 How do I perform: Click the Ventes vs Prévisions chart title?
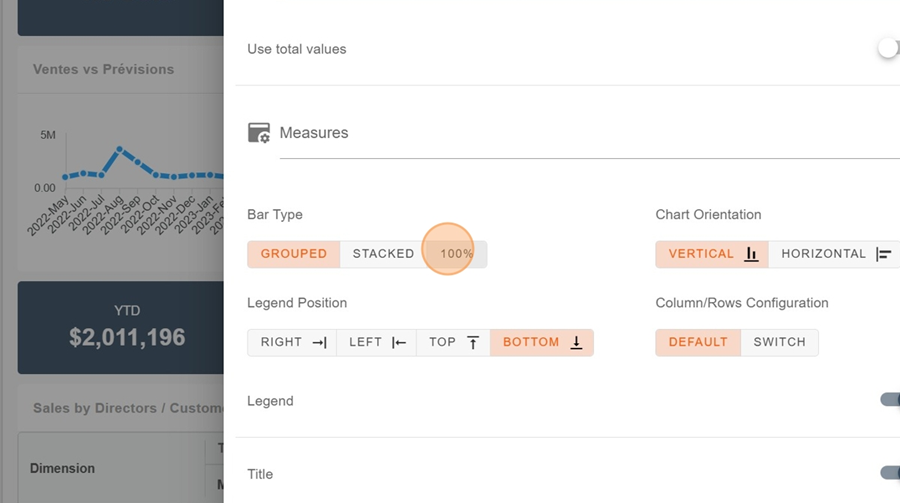tap(104, 70)
